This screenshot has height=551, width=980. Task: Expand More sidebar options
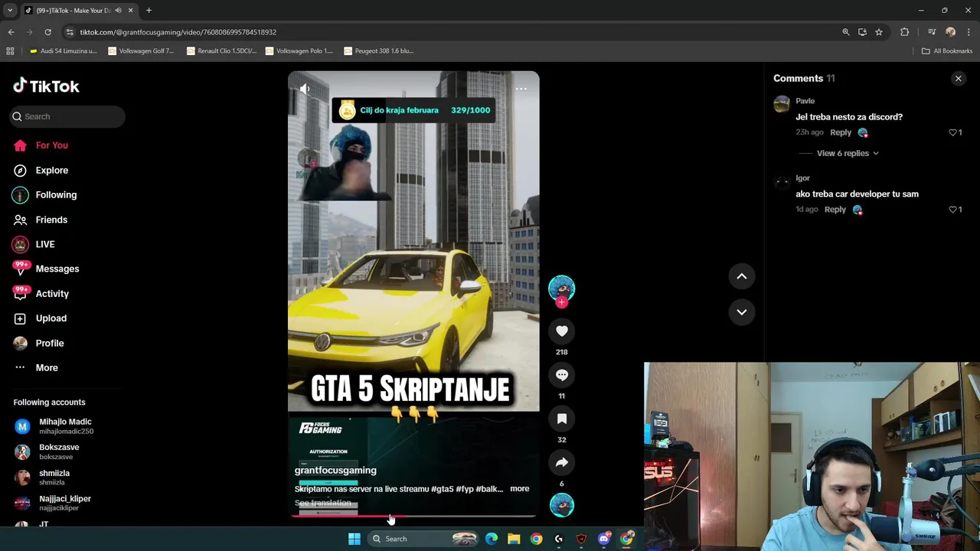pos(46,368)
